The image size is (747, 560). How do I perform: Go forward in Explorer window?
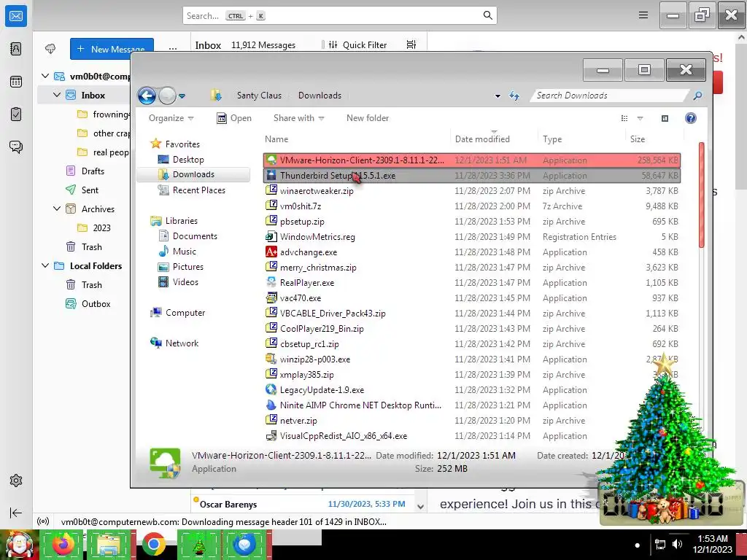pos(167,96)
